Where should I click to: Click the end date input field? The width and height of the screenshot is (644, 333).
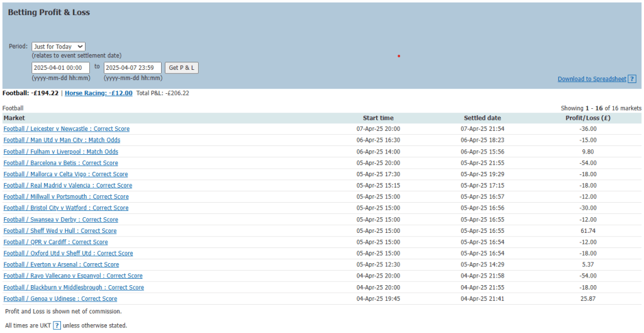pyautogui.click(x=132, y=67)
